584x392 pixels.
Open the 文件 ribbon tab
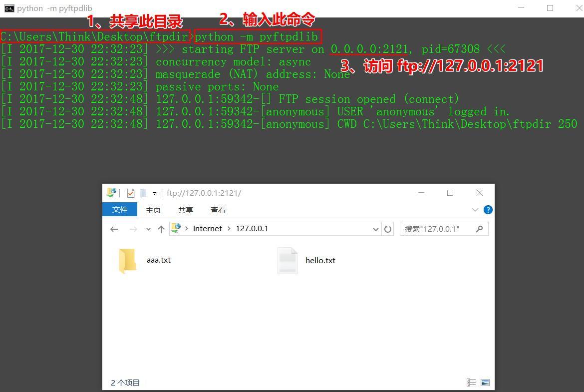pyautogui.click(x=120, y=210)
